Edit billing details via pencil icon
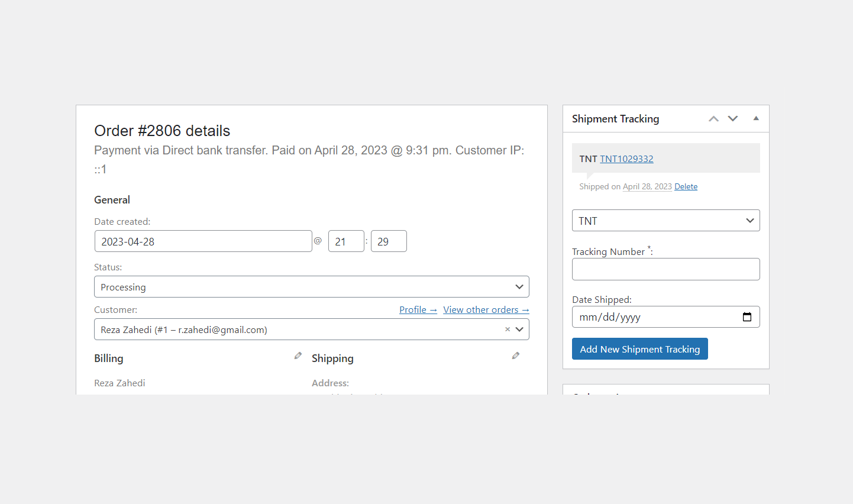The width and height of the screenshot is (853, 504). pos(298,356)
